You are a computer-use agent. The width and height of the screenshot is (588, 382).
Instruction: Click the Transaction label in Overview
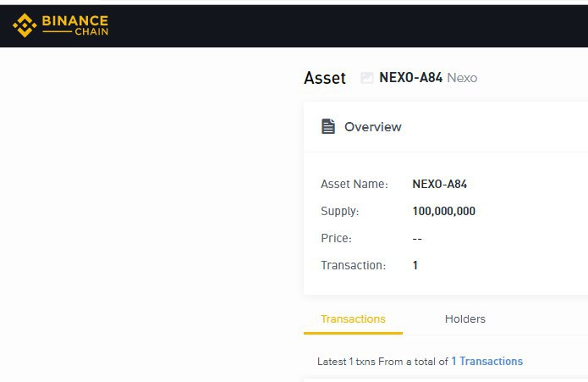[354, 265]
